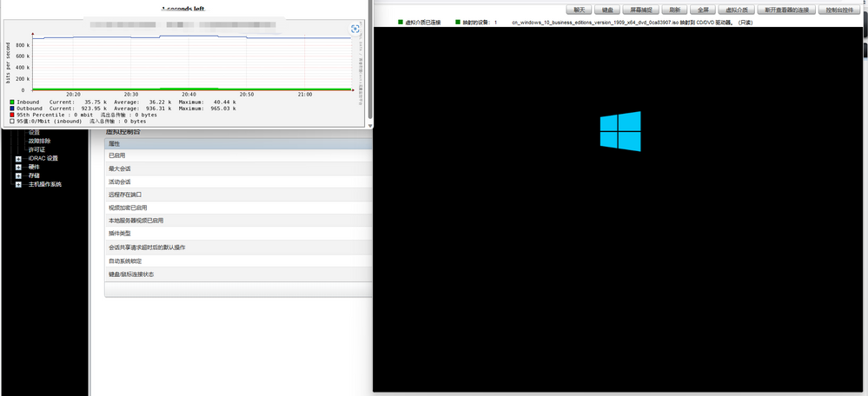Click the 键盘 button in console toolbar

click(607, 10)
